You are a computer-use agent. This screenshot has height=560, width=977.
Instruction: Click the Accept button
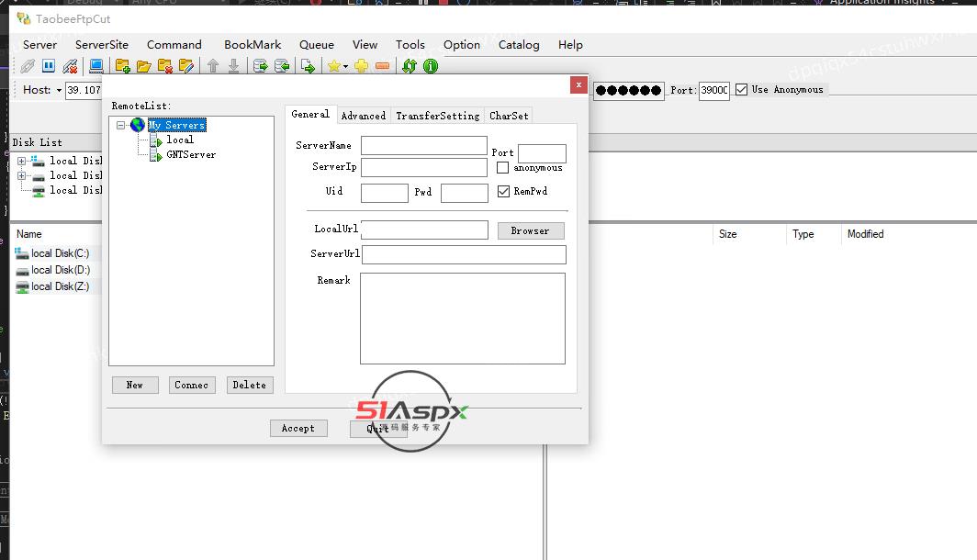(298, 428)
